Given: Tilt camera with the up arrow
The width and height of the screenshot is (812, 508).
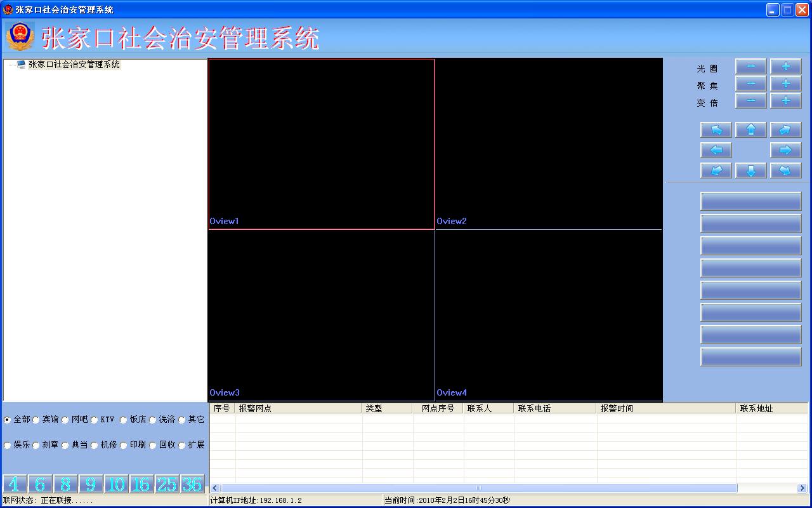Looking at the screenshot, I should (x=751, y=130).
